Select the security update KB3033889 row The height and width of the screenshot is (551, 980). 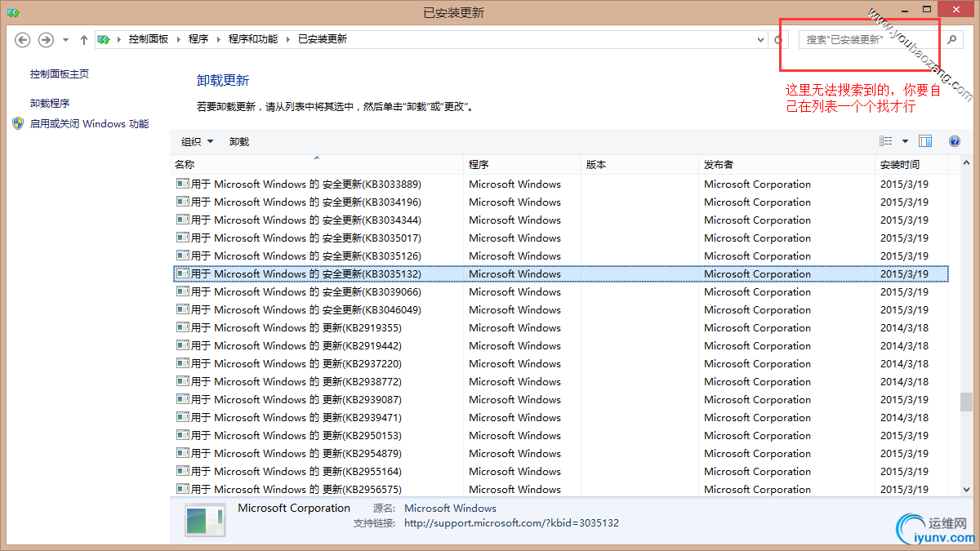click(561, 184)
